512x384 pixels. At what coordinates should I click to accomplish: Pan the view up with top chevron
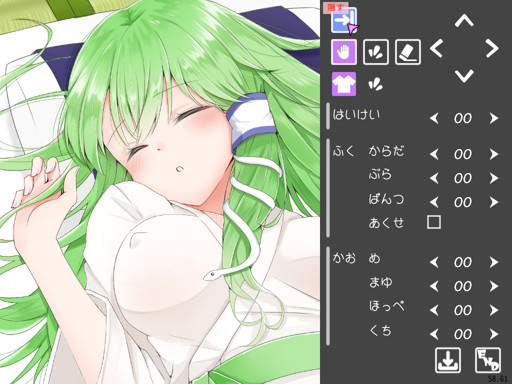point(464,22)
